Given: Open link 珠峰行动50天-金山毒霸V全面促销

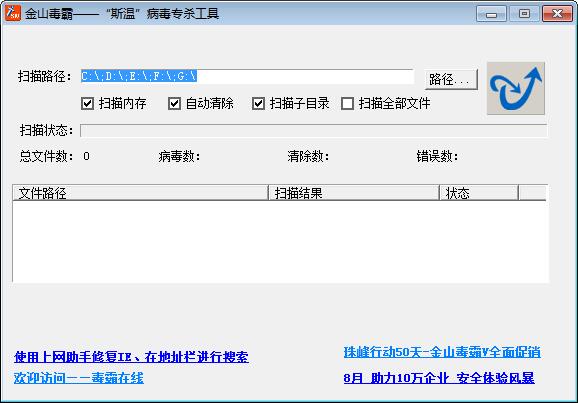Looking at the screenshot, I should (x=442, y=352).
